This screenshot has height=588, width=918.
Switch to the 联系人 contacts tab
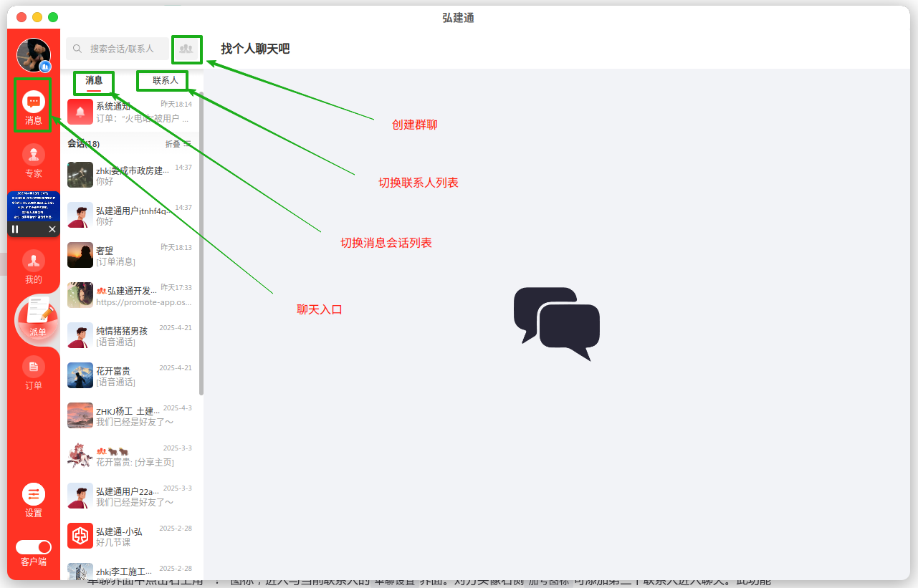165,80
